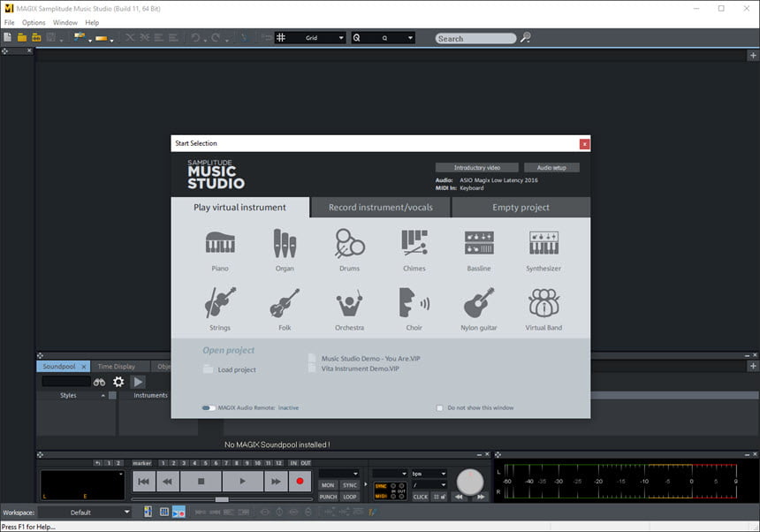
Task: Toggle the metronome CLICK button
Action: 421,497
